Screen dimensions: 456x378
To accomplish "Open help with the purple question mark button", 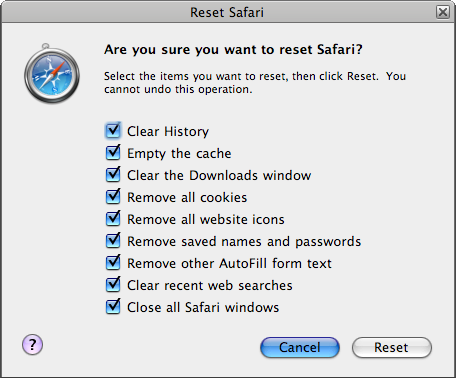I will click(x=32, y=344).
